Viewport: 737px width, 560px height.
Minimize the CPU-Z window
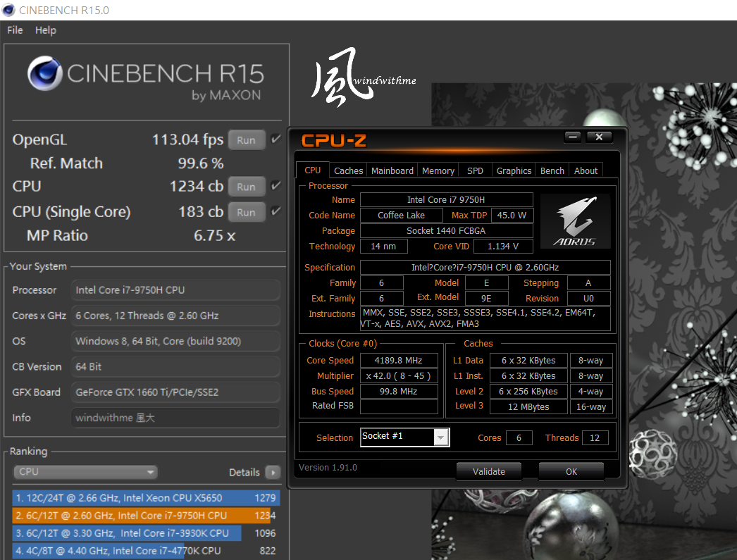click(x=573, y=137)
